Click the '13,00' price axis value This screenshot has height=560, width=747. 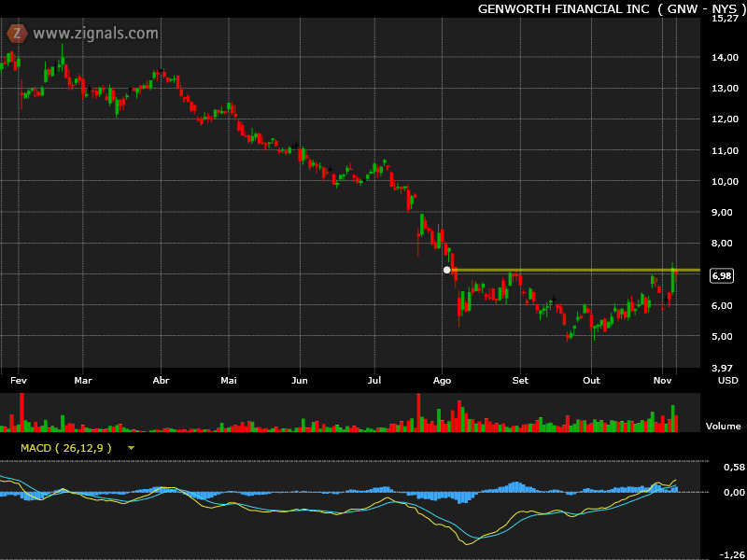725,89
